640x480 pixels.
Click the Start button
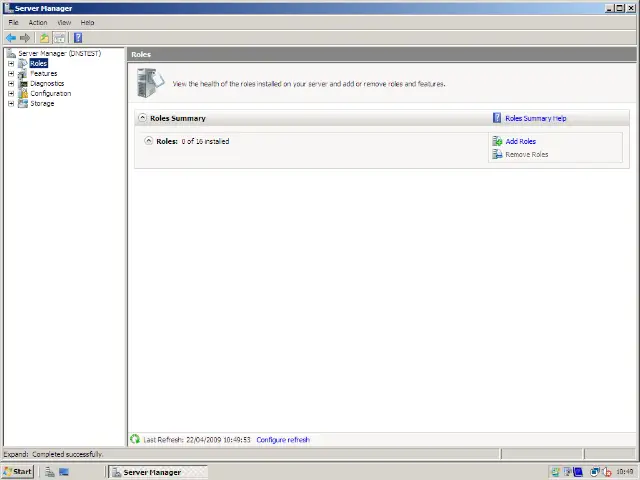pos(17,472)
